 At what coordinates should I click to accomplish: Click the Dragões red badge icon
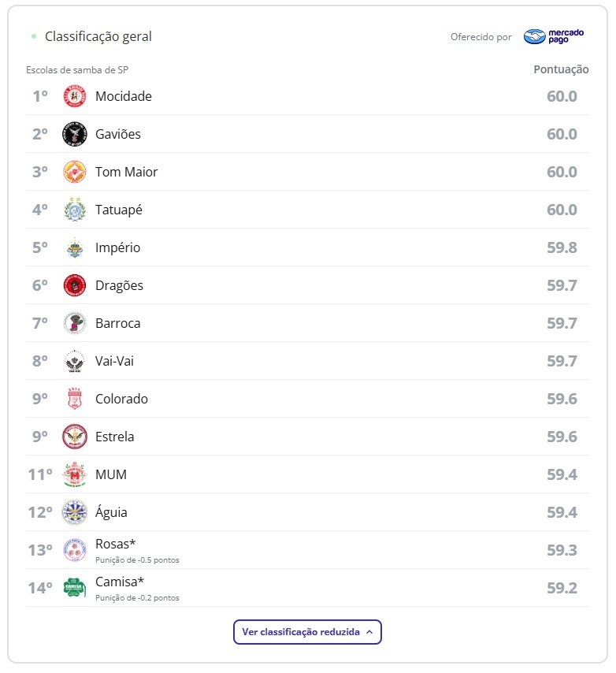74,285
